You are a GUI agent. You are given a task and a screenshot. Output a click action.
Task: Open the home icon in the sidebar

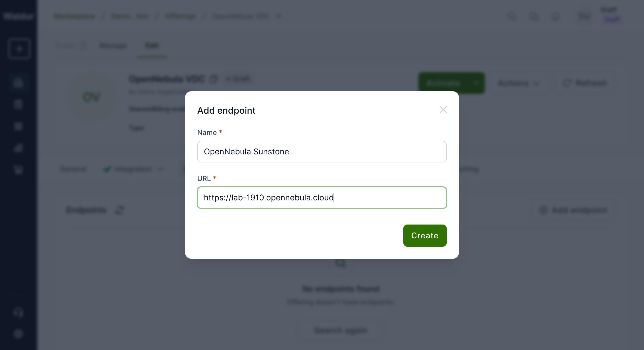[x=18, y=82]
